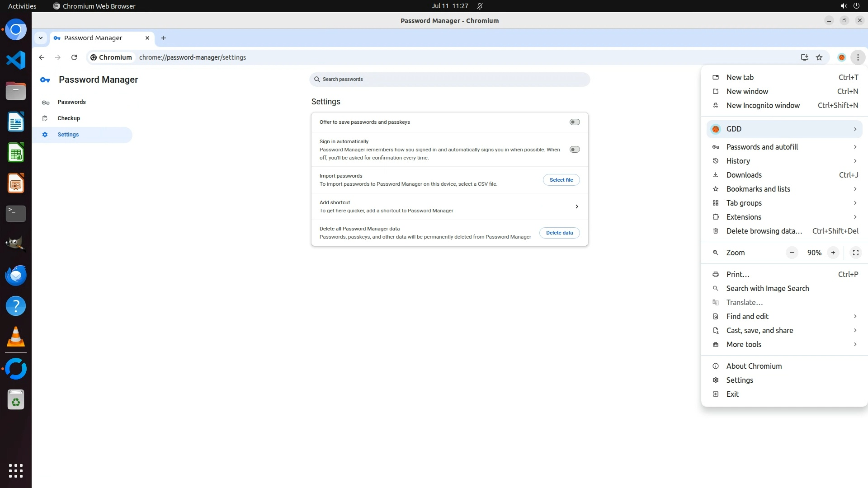Viewport: 868px width, 488px height.
Task: Click the reload page icon
Action: 74,57
